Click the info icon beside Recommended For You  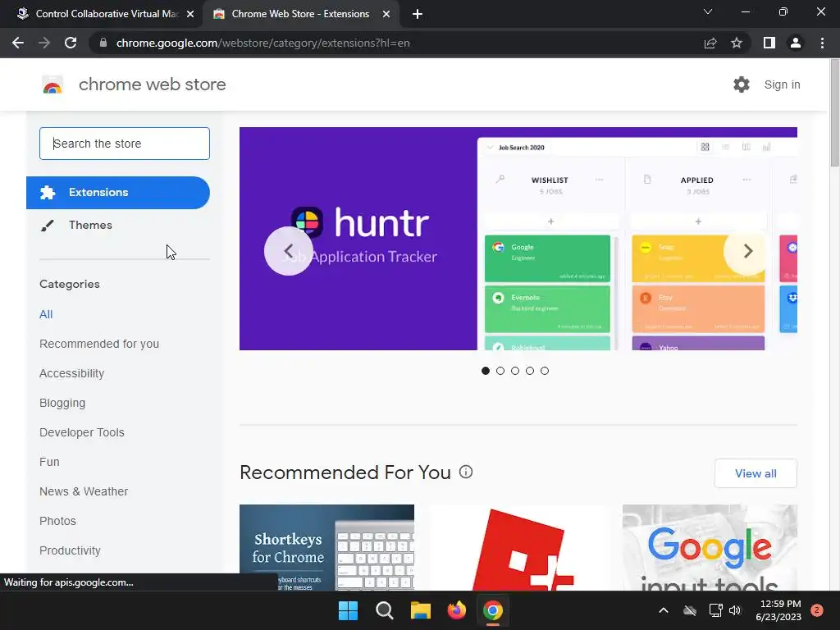click(x=466, y=472)
